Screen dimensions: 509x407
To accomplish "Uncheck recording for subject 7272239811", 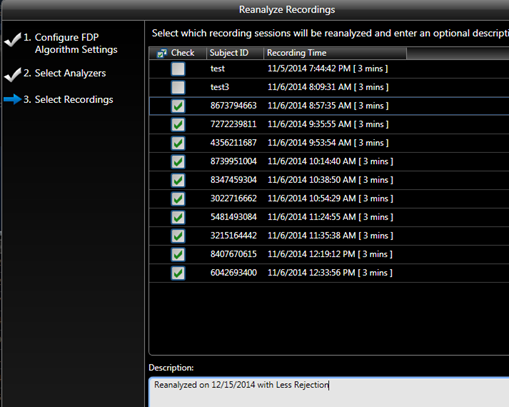I will pyautogui.click(x=178, y=125).
